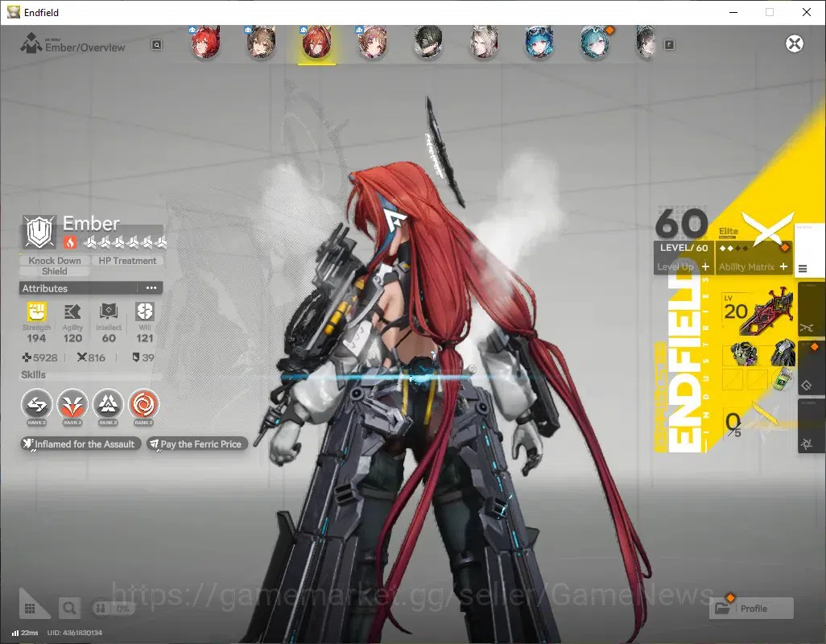Viewport: 826px width, 644px height.
Task: Click the Elite diamonds progress indicator
Action: (x=733, y=248)
